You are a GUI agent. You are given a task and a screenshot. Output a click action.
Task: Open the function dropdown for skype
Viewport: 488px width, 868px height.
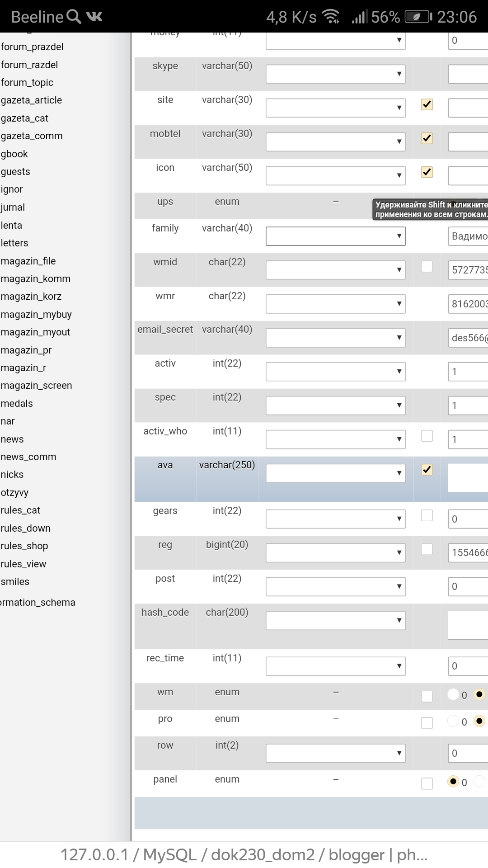(335, 74)
